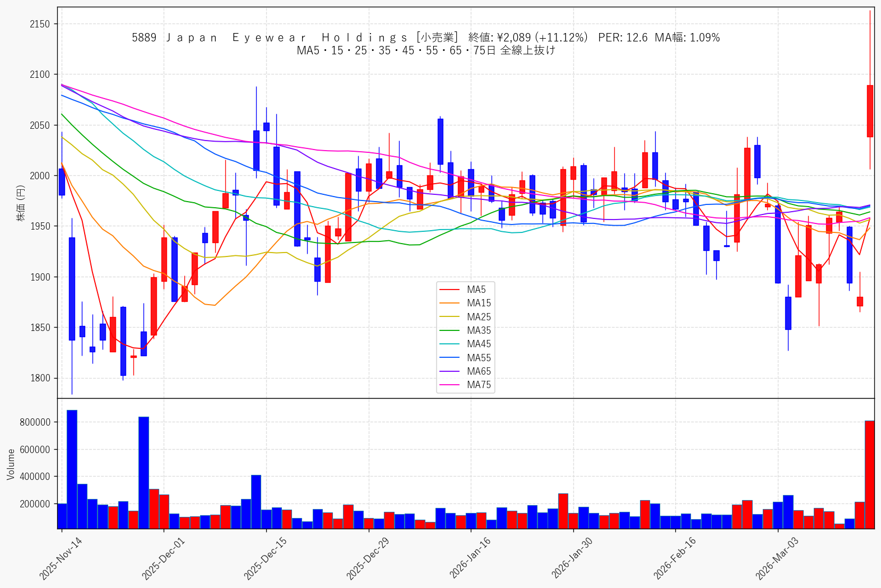Click the 株価 (円) axis title
This screenshot has height=588, width=881.
click(21, 203)
